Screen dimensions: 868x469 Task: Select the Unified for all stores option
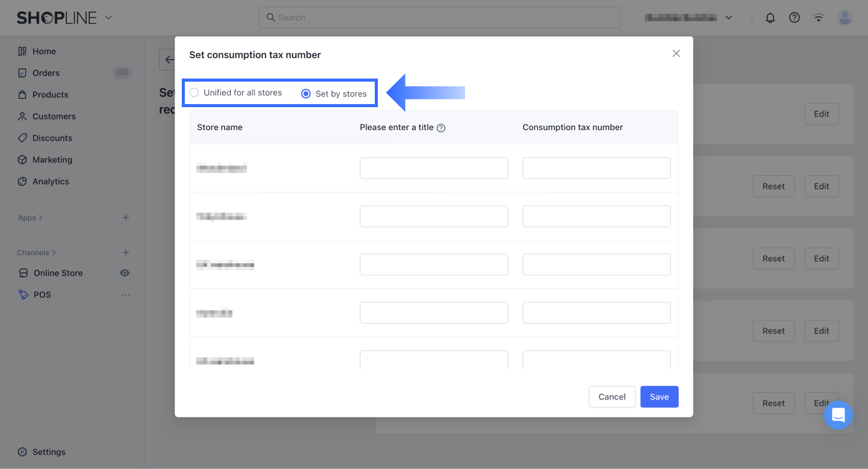click(195, 93)
